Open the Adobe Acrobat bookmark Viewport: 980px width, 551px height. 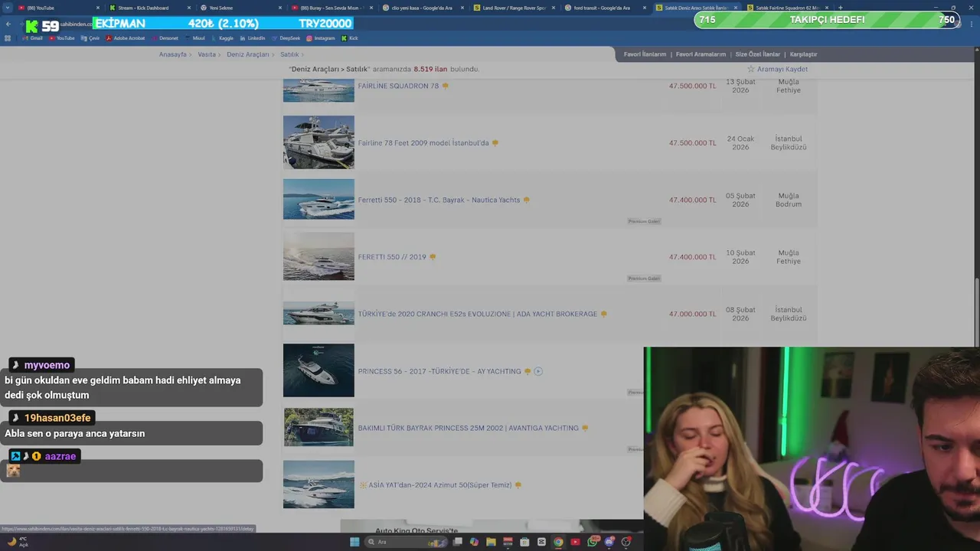click(x=126, y=38)
